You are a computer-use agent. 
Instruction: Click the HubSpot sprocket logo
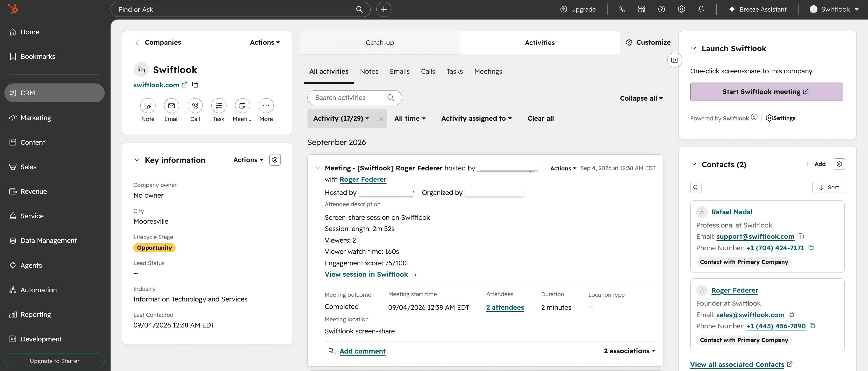click(x=13, y=9)
